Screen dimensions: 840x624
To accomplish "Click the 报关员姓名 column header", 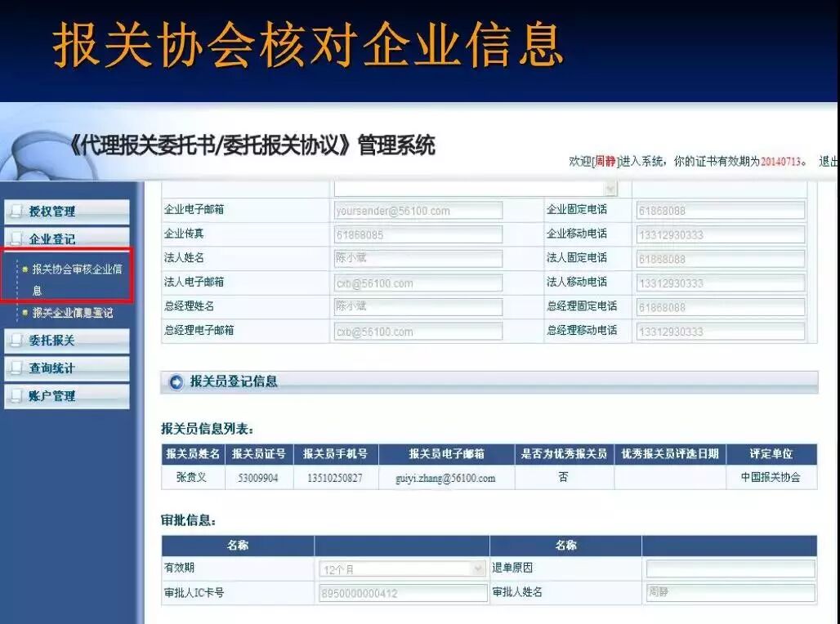I will coord(193,453).
